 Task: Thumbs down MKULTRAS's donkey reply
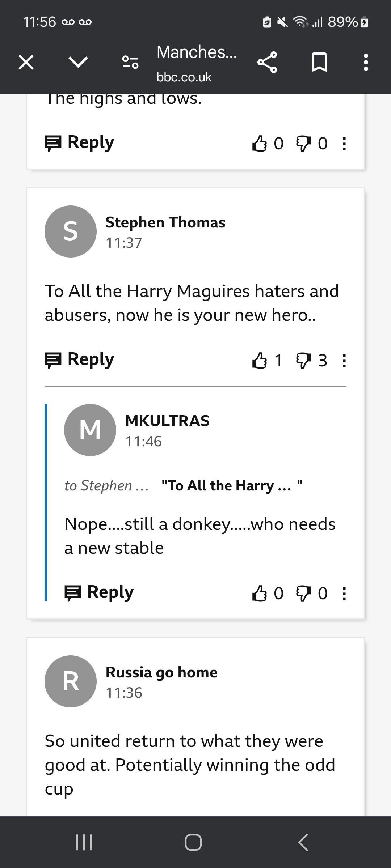(x=303, y=593)
